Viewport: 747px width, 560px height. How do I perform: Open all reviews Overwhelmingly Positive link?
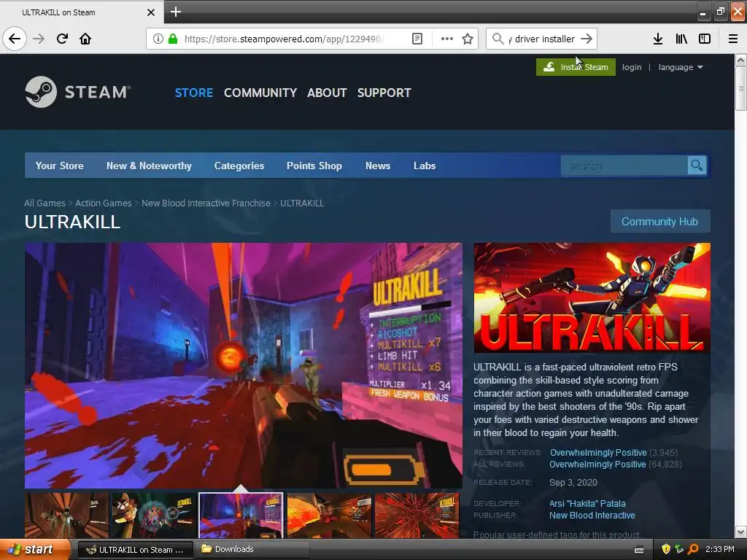tap(597, 464)
